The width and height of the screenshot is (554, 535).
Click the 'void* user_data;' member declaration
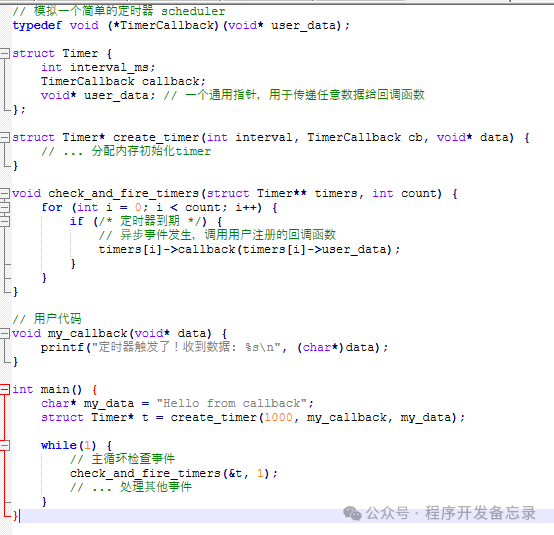pyautogui.click(x=98, y=95)
